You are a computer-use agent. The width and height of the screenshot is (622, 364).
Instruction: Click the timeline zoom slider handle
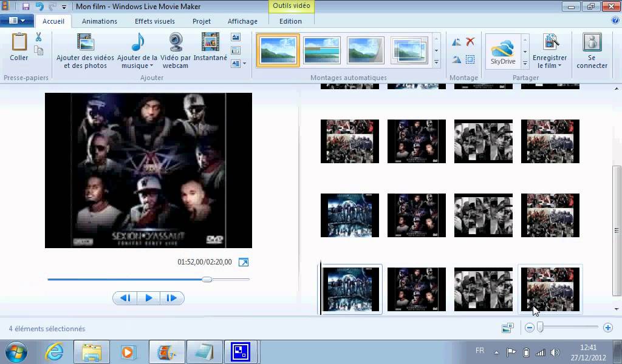(540, 327)
